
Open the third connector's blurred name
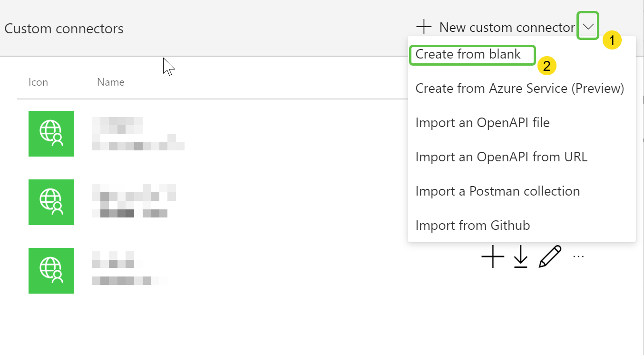click(128, 270)
